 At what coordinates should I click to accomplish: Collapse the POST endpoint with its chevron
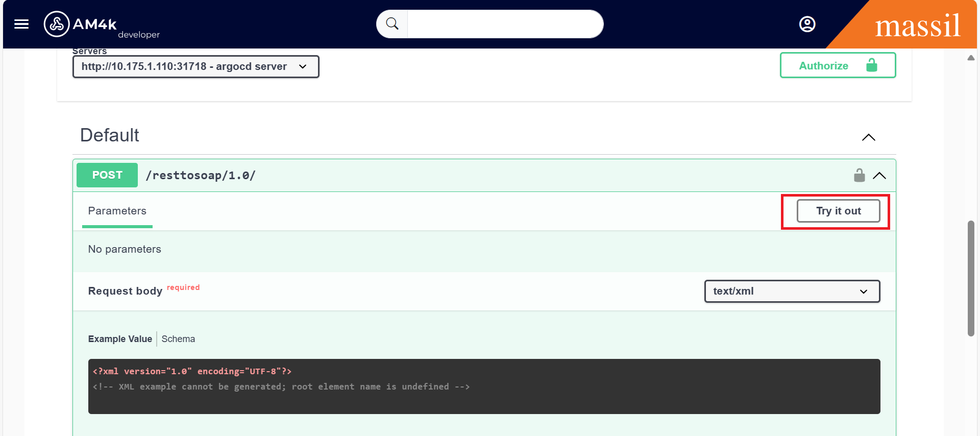pyautogui.click(x=879, y=176)
